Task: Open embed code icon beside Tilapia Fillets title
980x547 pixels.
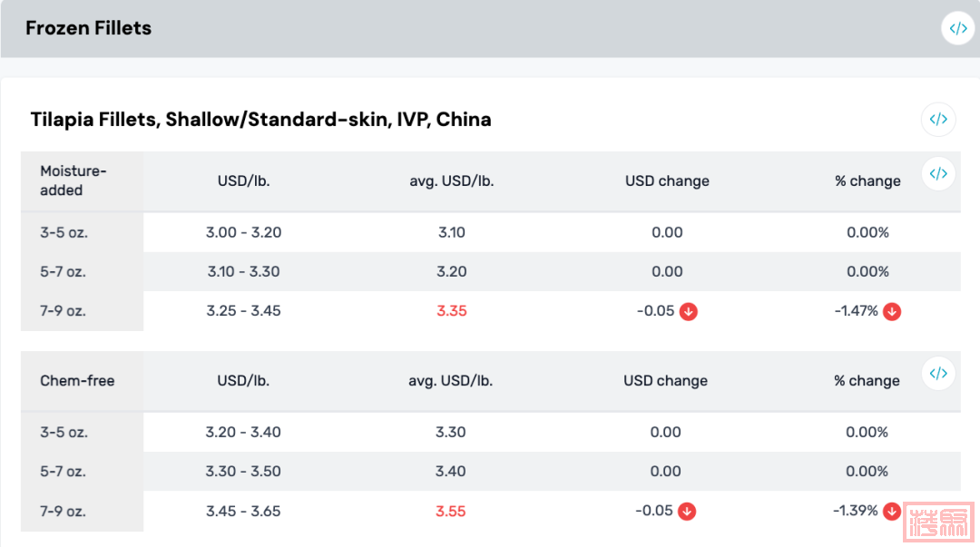Action: tap(938, 119)
